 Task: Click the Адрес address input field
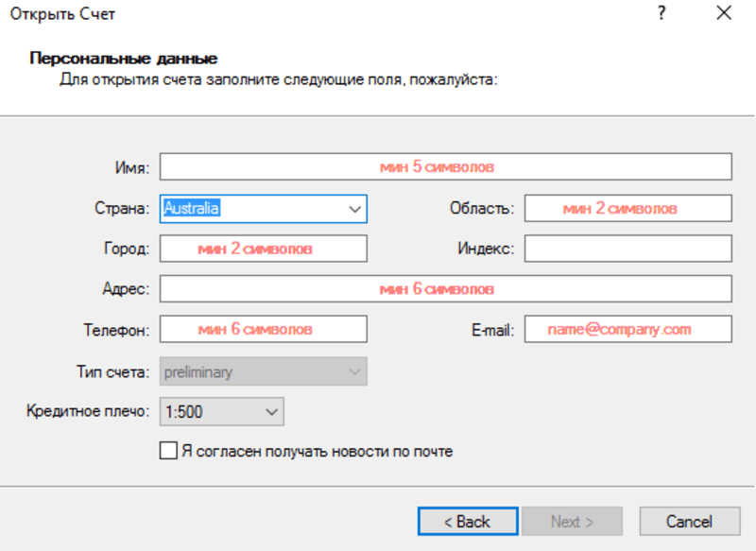point(445,289)
